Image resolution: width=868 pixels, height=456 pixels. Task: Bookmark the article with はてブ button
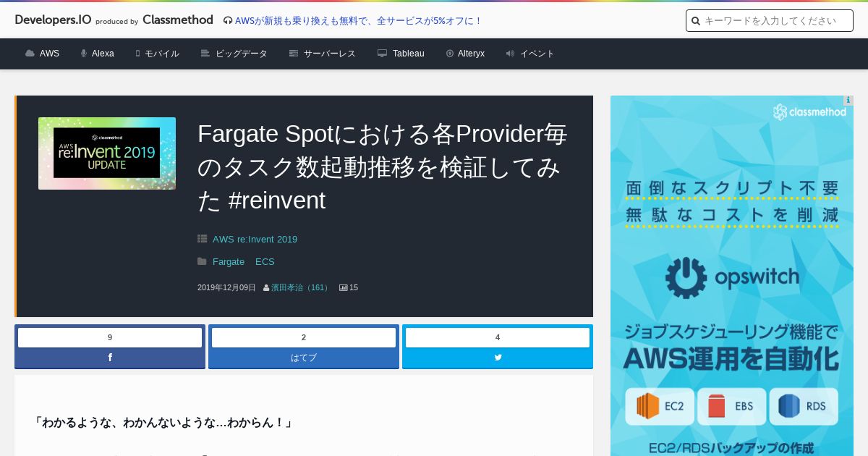tap(304, 358)
